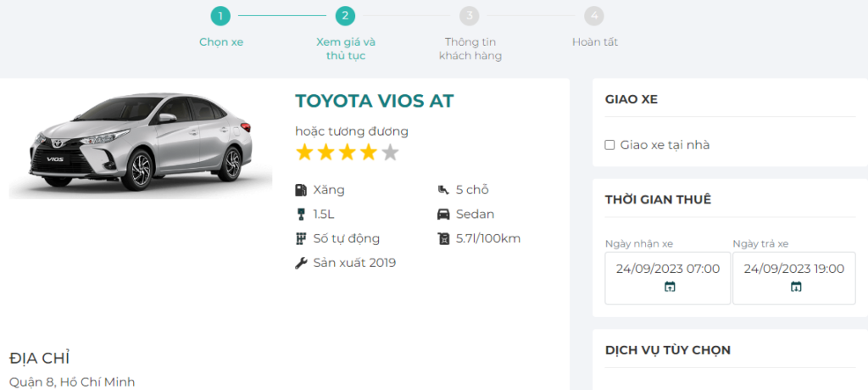The width and height of the screenshot is (868, 390).
Task: Click the fuel pump icon beside Xăng
Action: (x=301, y=190)
